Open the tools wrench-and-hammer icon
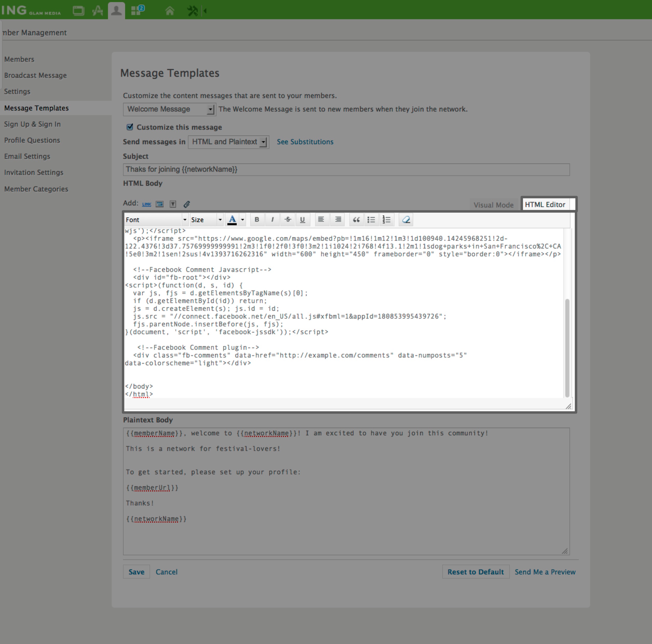The height and width of the screenshot is (644, 652). pyautogui.click(x=192, y=11)
